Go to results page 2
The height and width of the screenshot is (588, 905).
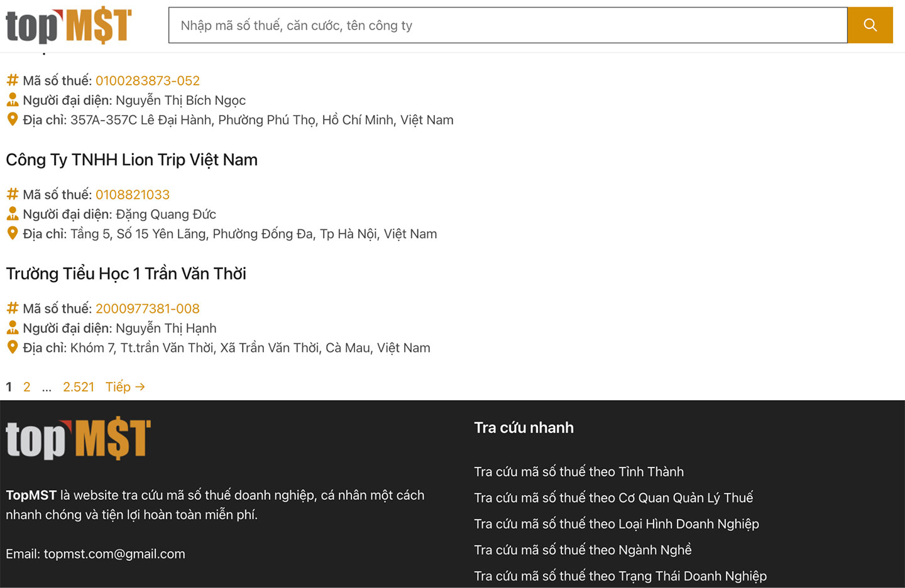[x=27, y=387]
